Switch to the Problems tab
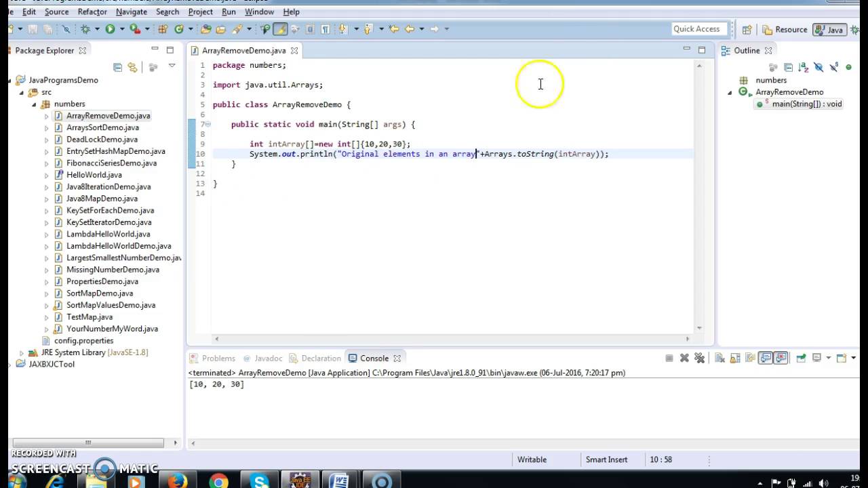The width and height of the screenshot is (868, 488). pyautogui.click(x=212, y=359)
